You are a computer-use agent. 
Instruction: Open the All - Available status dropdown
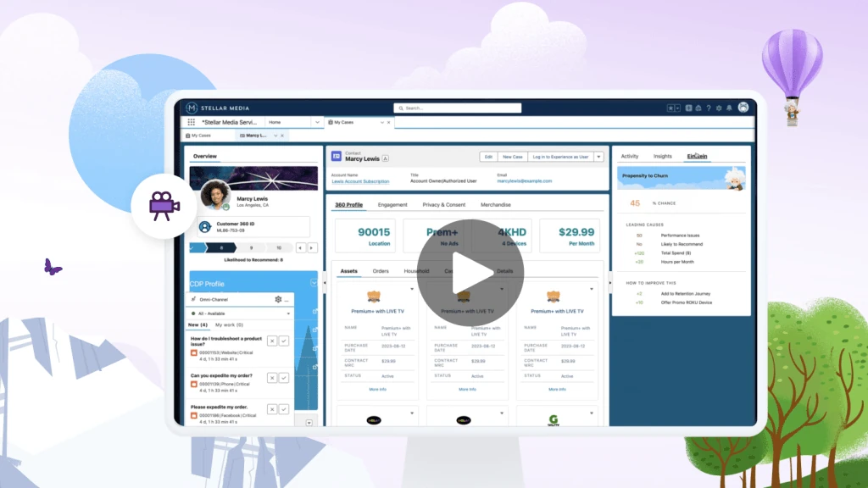click(240, 313)
